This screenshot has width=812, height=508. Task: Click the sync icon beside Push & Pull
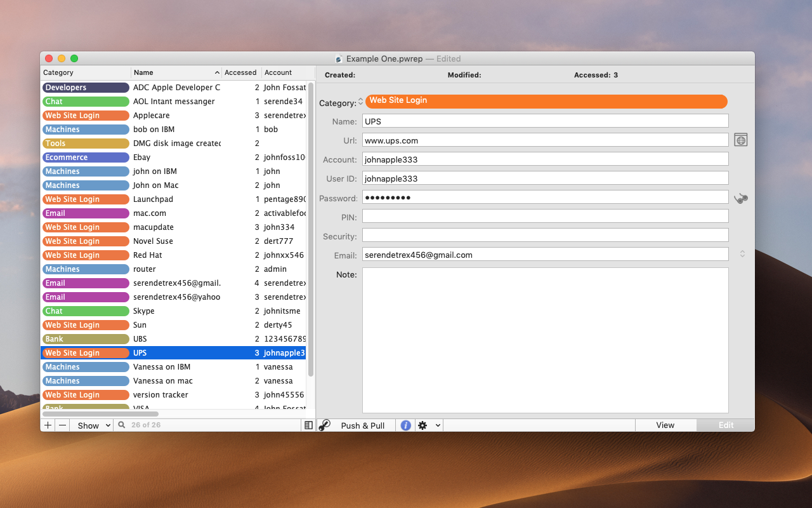325,425
